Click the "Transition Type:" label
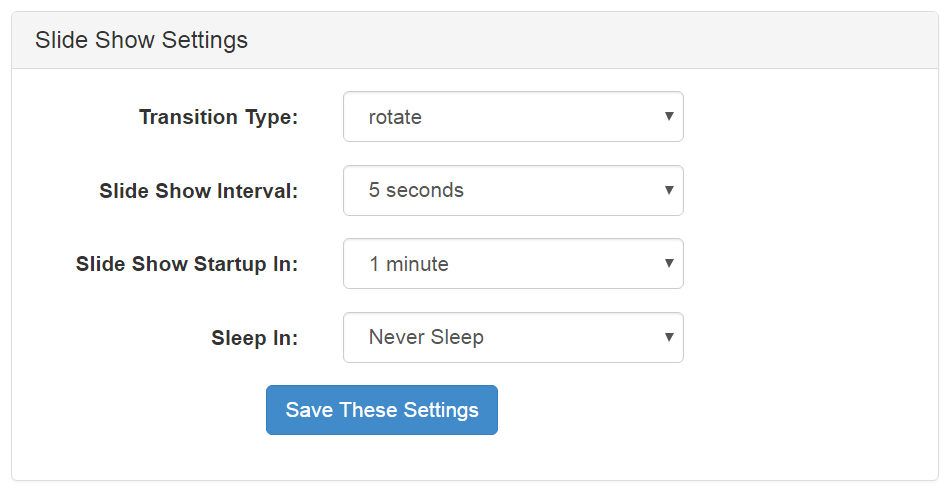Viewport: 951px width, 494px height. [218, 117]
